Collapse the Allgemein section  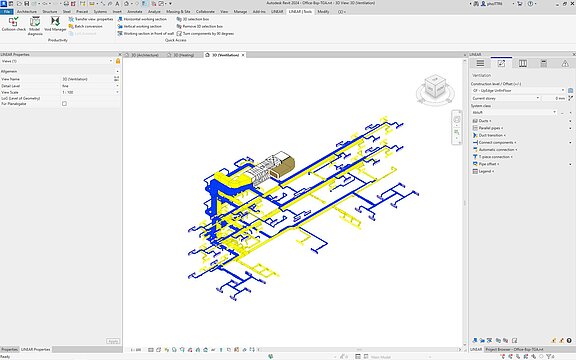tap(117, 71)
